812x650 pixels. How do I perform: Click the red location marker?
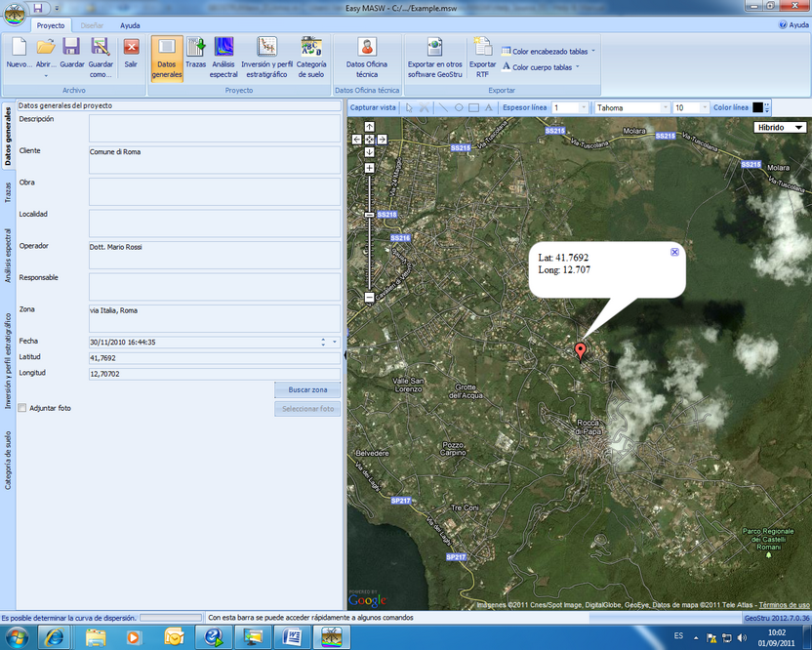tap(581, 350)
